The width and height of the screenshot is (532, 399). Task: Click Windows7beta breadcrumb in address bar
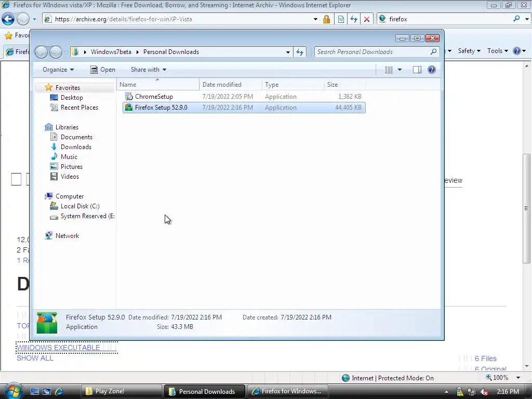coord(111,52)
